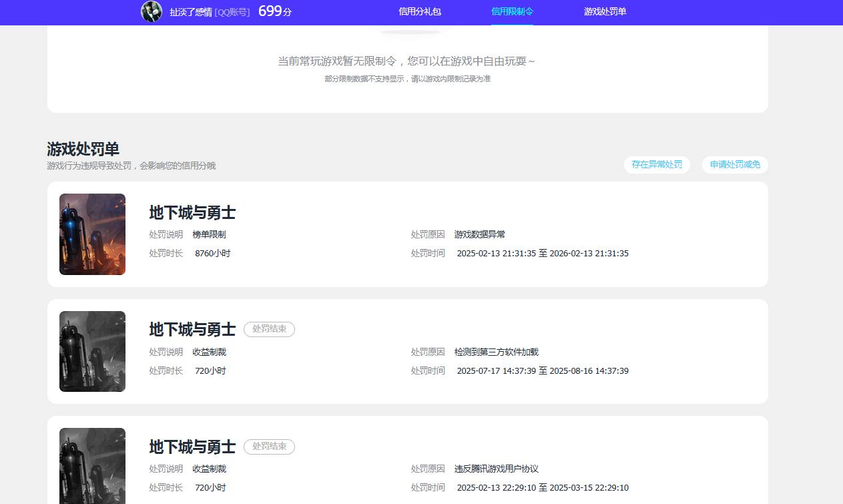Viewport: 843px width, 504px height.
Task: Click the 违反腾讯游戏用户协议 reason text
Action: [497, 469]
